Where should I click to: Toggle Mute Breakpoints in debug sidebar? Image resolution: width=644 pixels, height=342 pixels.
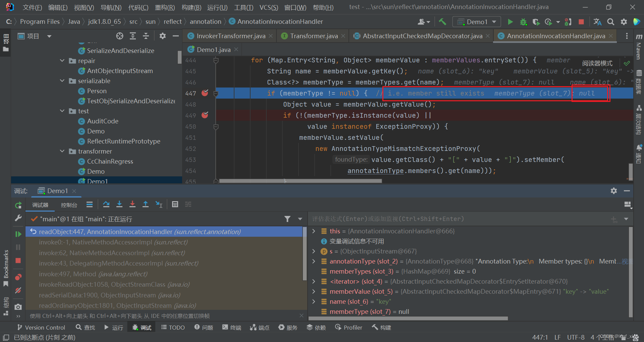coord(18,290)
